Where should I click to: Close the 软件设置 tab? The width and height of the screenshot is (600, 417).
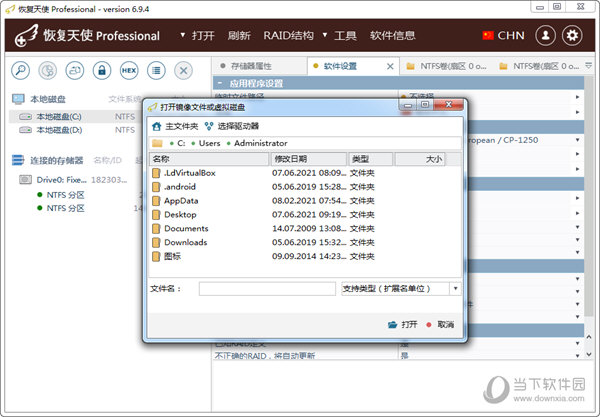click(x=390, y=67)
